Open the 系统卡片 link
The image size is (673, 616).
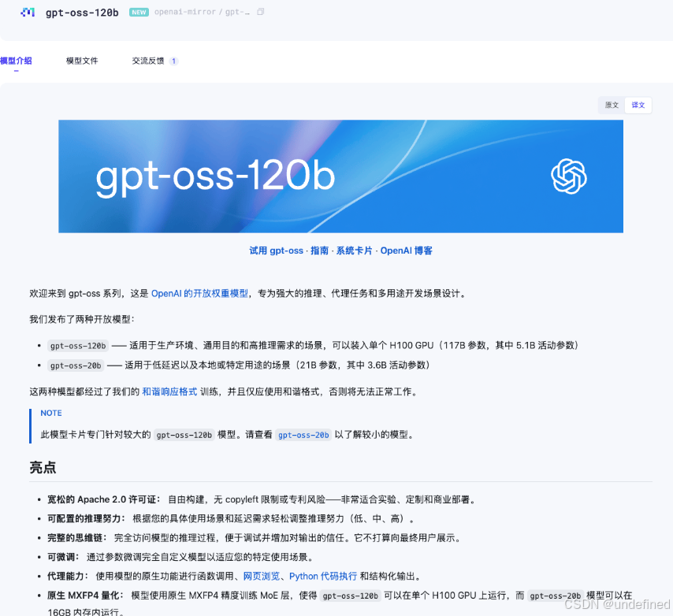point(354,250)
